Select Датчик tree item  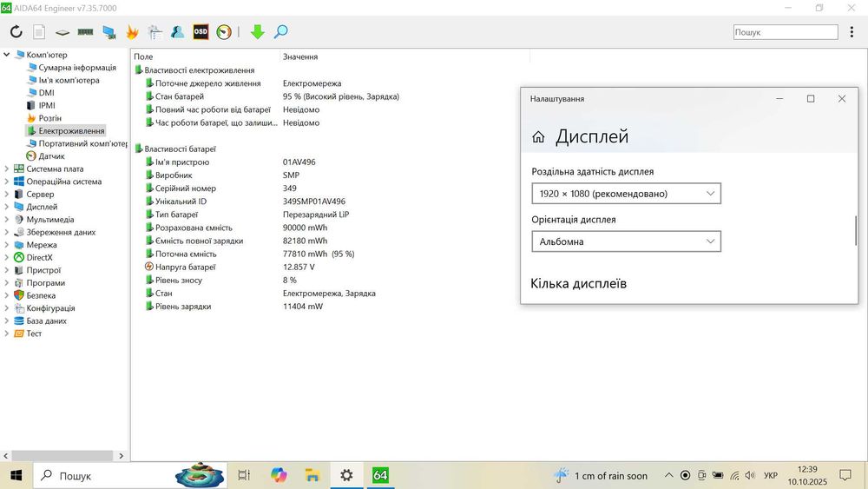(x=51, y=156)
